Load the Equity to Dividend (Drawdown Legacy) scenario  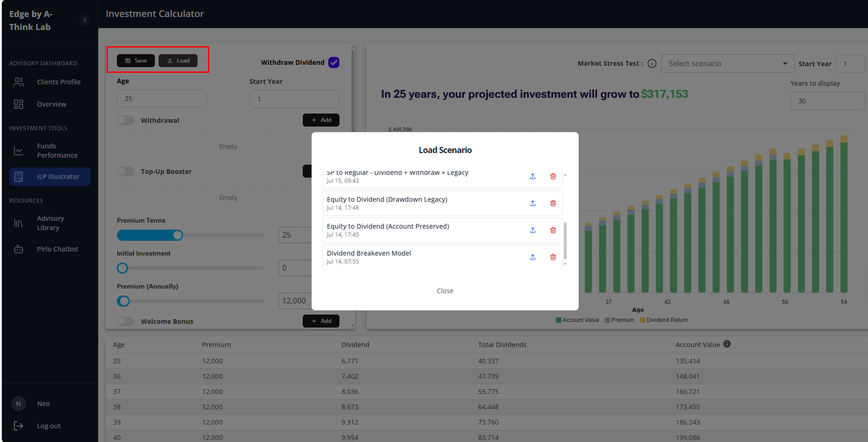(x=533, y=203)
